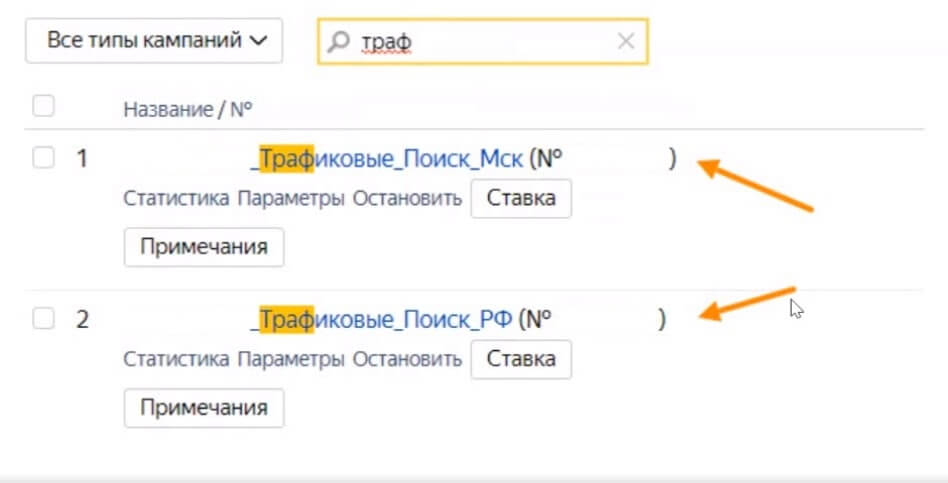Open Параметры for the Поиск_РФ campaign
This screenshot has height=483, width=948.
(292, 359)
